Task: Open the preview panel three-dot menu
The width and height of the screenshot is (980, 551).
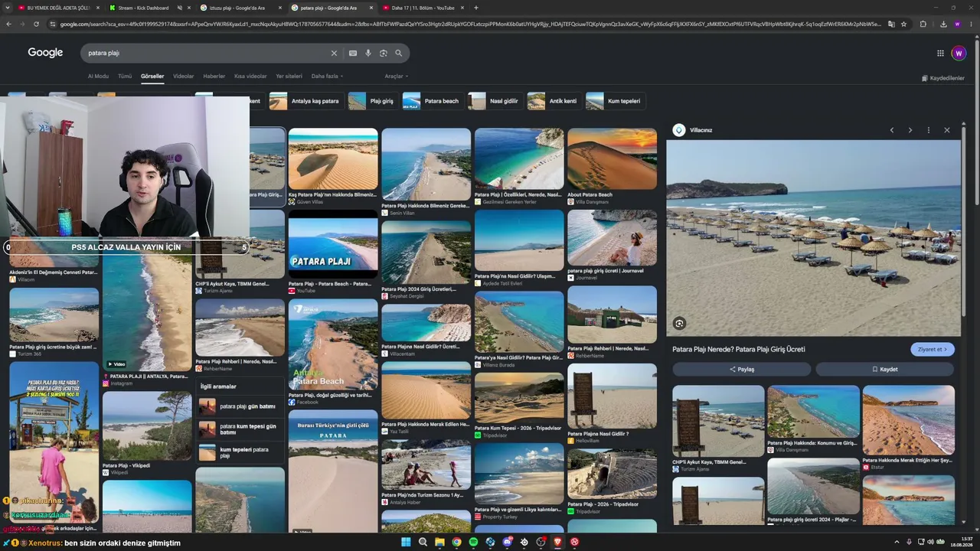Action: pos(929,130)
